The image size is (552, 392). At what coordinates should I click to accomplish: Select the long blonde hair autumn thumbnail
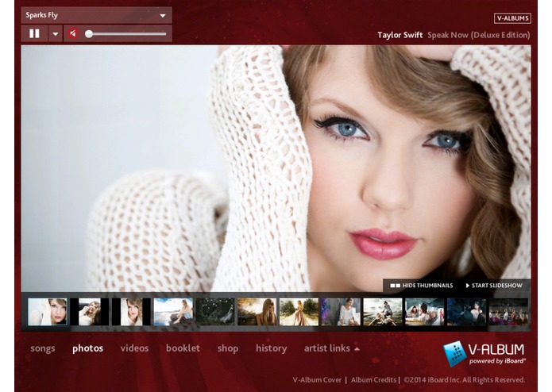tap(257, 312)
